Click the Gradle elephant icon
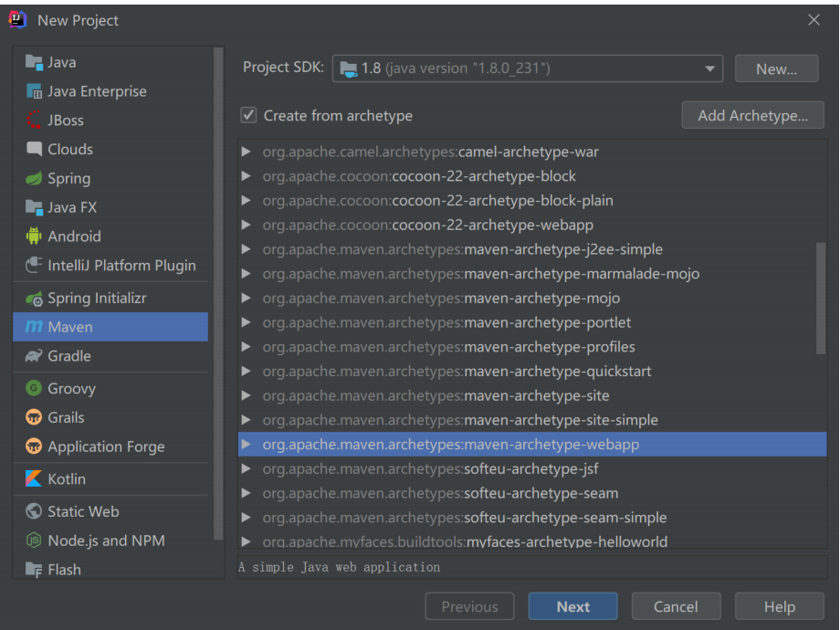Viewport: 840px width, 630px height. tap(34, 356)
